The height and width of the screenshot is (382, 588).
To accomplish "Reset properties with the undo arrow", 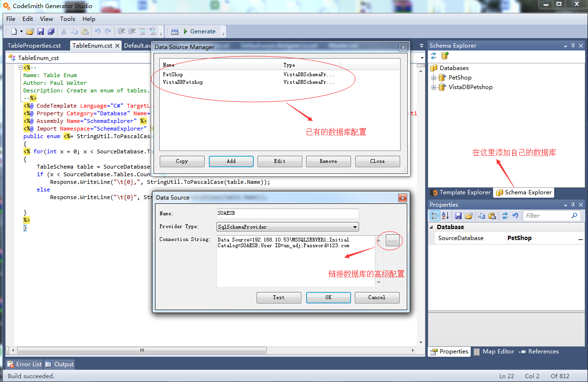I will pyautogui.click(x=515, y=216).
